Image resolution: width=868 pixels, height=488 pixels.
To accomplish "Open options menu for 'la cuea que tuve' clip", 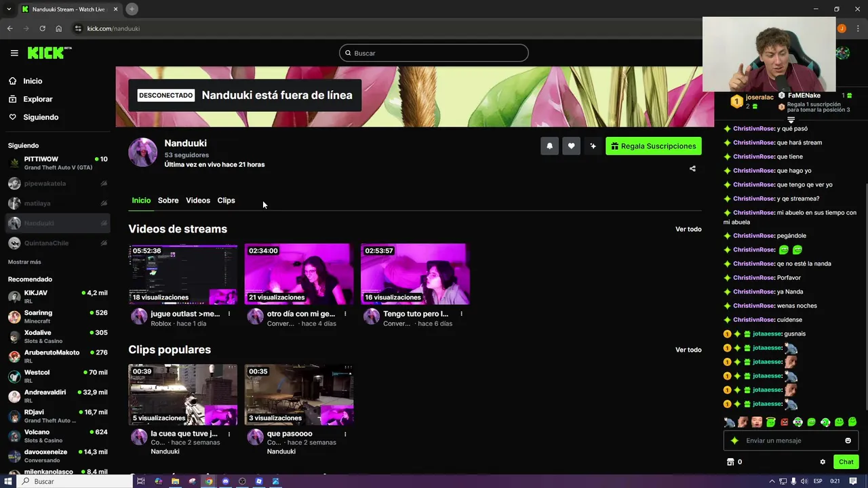I will click(229, 434).
